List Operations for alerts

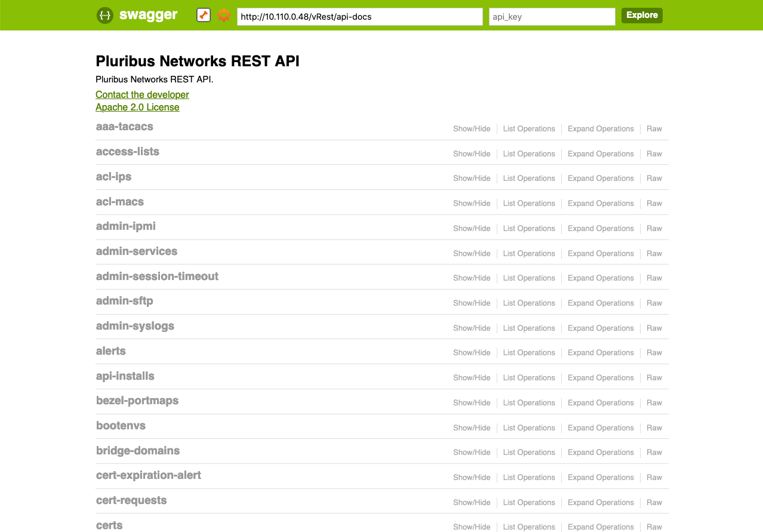pyautogui.click(x=529, y=353)
